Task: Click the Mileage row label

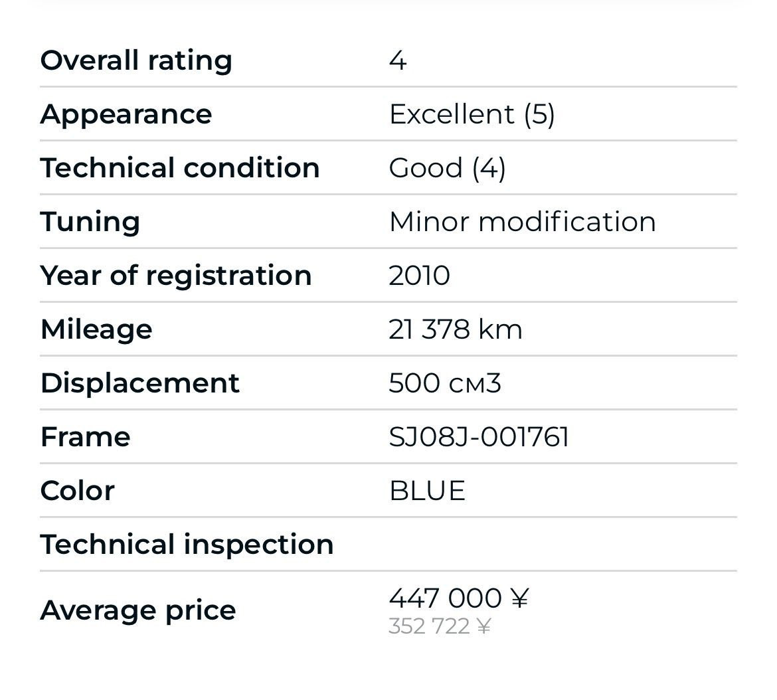Action: [96, 329]
